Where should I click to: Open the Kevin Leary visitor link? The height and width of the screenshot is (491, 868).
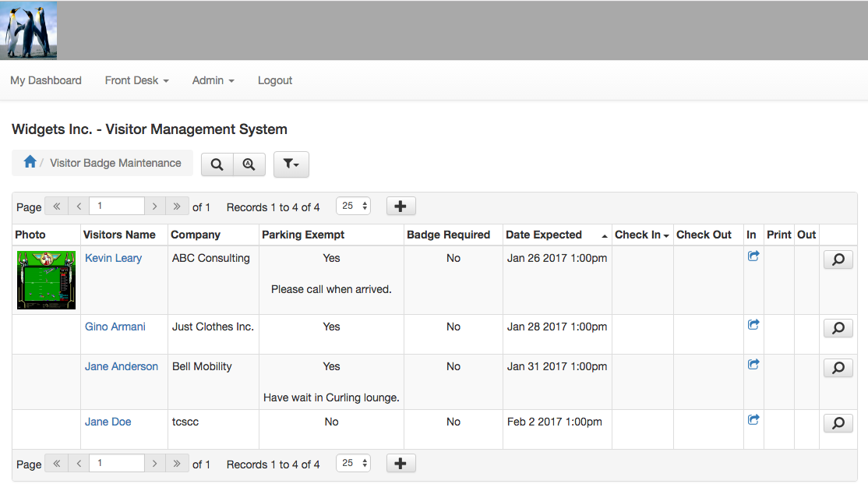coord(113,258)
